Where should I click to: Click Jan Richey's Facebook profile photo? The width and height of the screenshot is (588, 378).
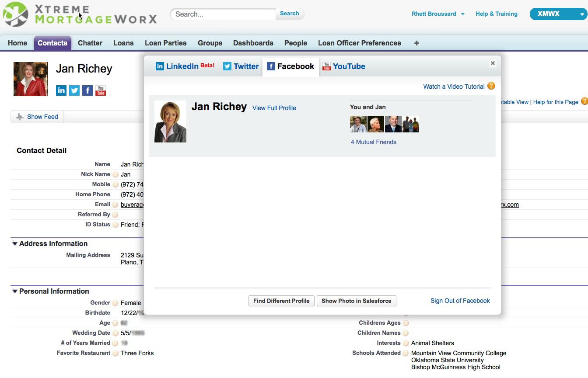pyautogui.click(x=171, y=121)
